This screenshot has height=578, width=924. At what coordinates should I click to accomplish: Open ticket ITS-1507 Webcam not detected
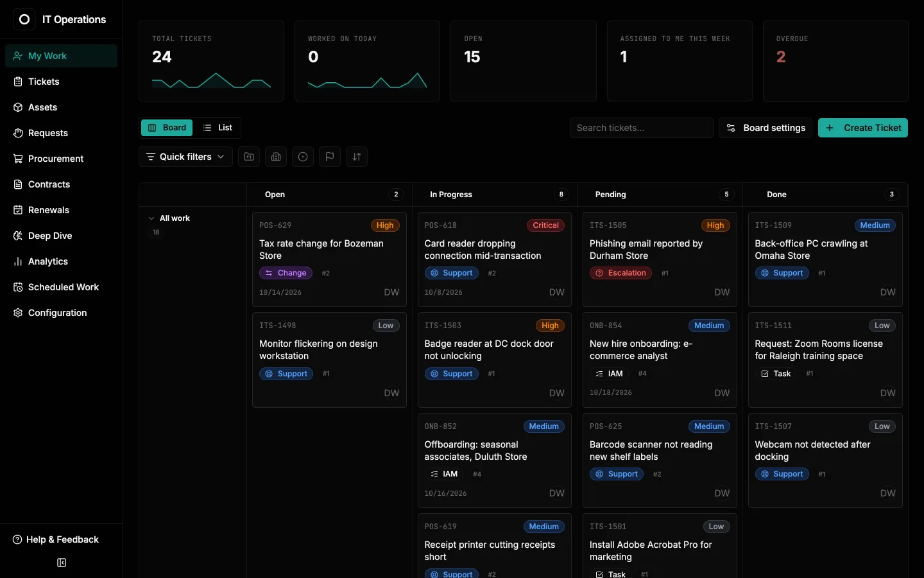[x=825, y=460]
